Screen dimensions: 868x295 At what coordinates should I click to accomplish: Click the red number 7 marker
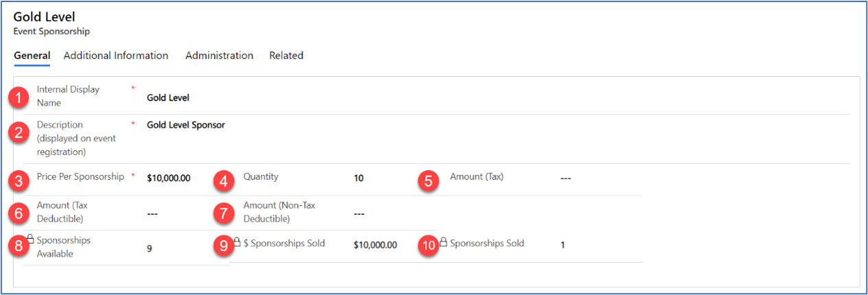[224, 213]
